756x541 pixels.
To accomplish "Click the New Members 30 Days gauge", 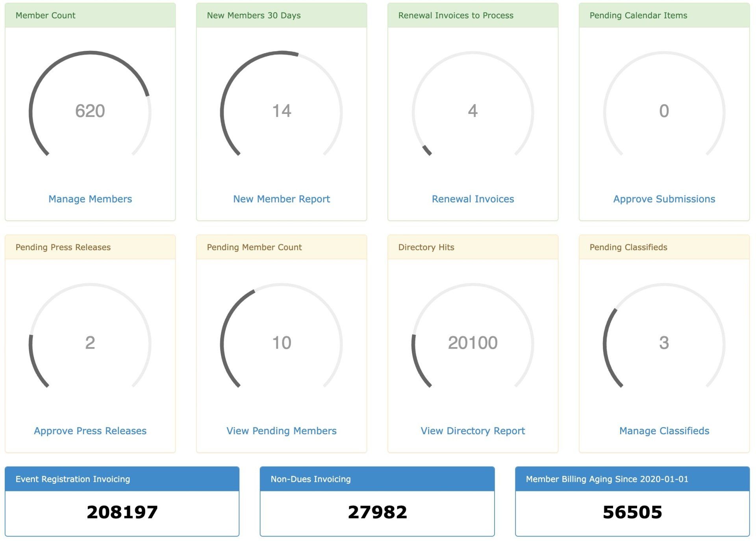I will tap(281, 112).
